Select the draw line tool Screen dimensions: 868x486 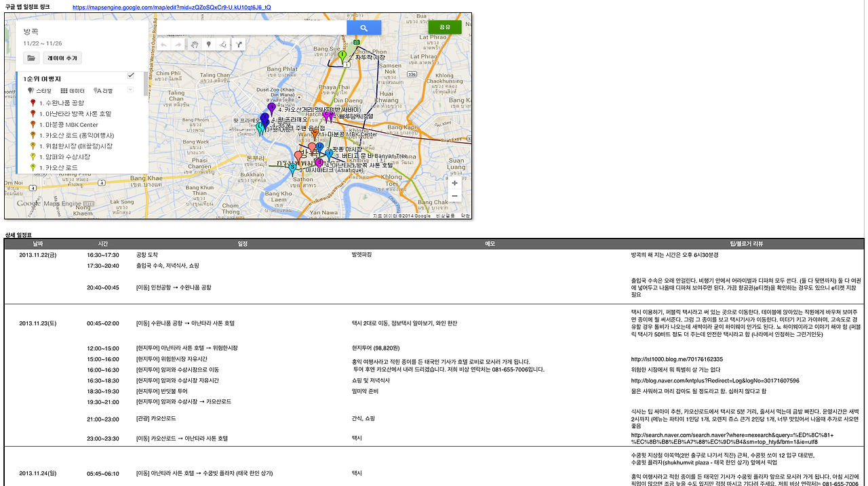coord(224,45)
